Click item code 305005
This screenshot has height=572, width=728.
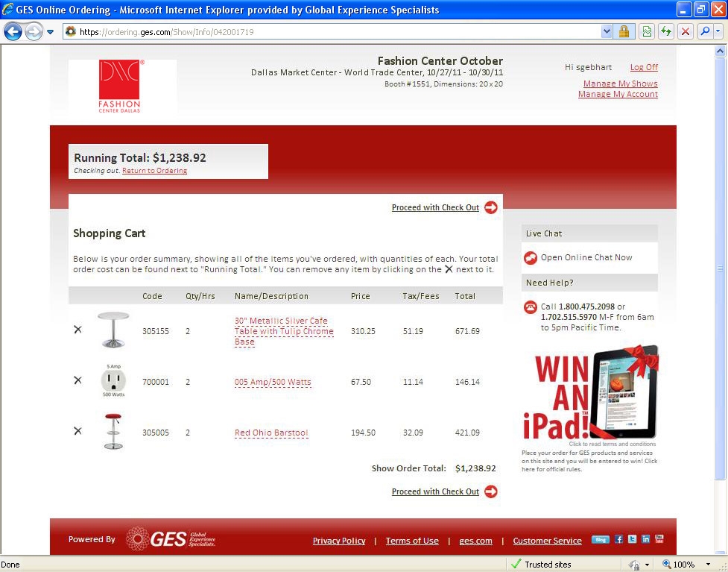pyautogui.click(x=156, y=433)
